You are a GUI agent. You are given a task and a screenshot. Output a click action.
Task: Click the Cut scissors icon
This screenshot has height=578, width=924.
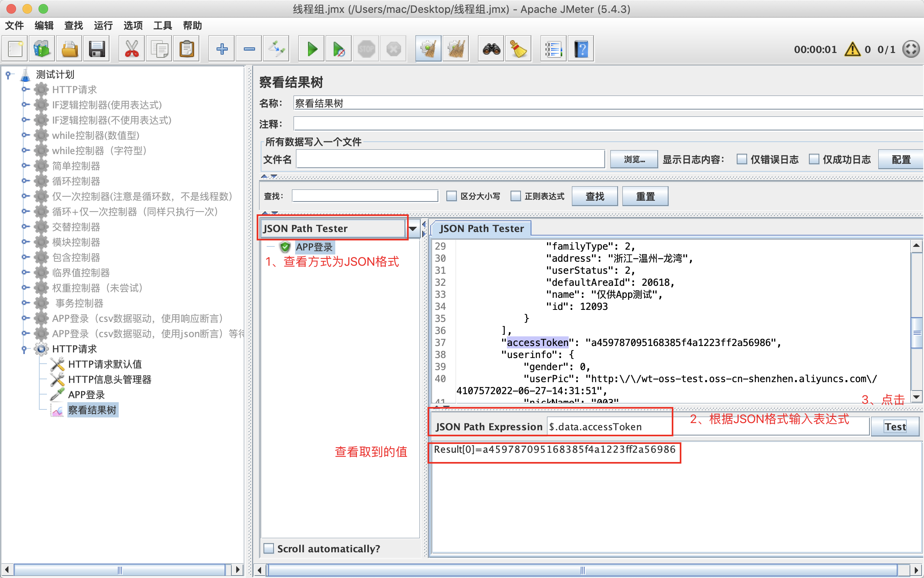[x=132, y=49]
